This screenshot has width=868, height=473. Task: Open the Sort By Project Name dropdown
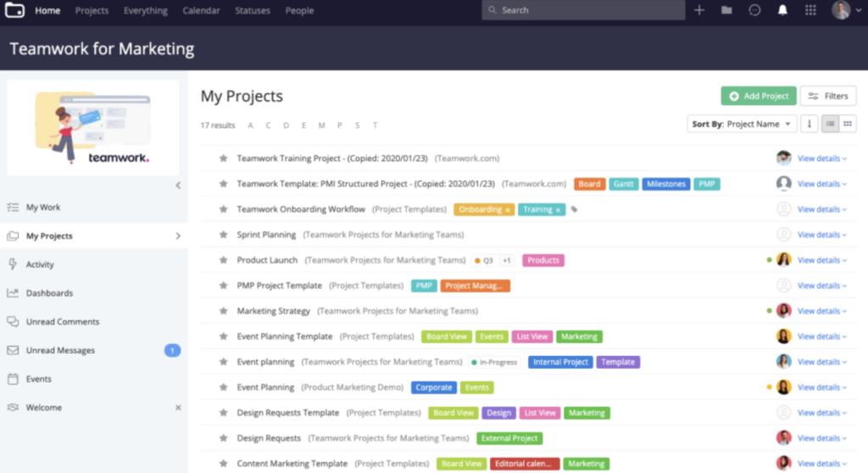tap(742, 124)
